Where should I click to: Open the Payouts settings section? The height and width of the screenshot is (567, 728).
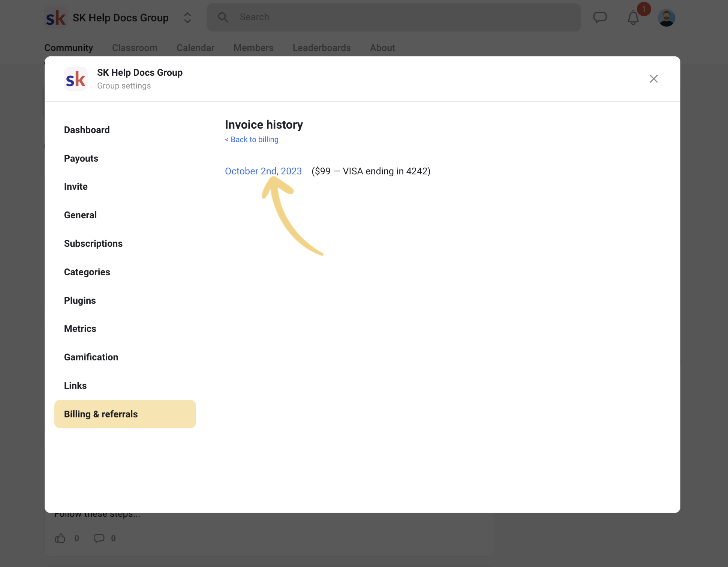pos(81,158)
